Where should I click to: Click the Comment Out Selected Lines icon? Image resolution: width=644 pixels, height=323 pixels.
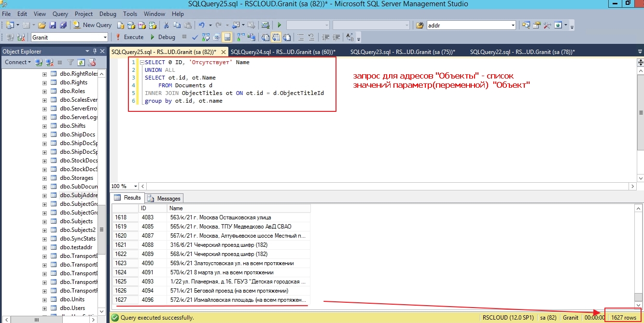(x=300, y=37)
